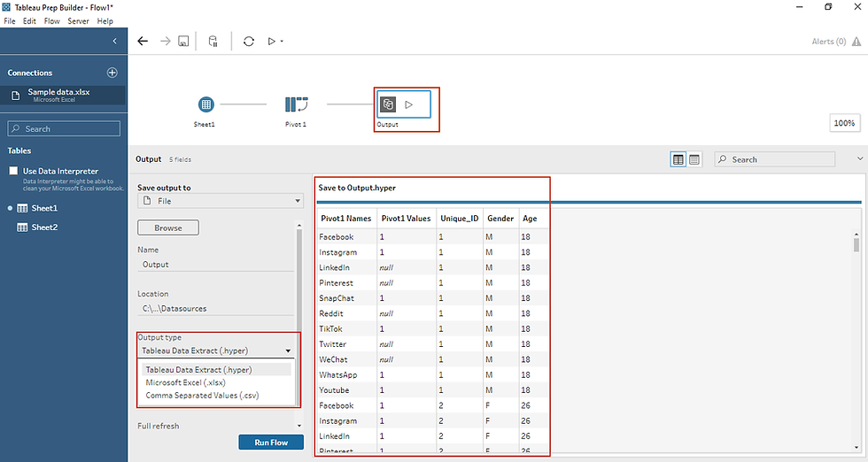This screenshot has height=462, width=868.
Task: Open the run flow options arrow
Action: (282, 42)
